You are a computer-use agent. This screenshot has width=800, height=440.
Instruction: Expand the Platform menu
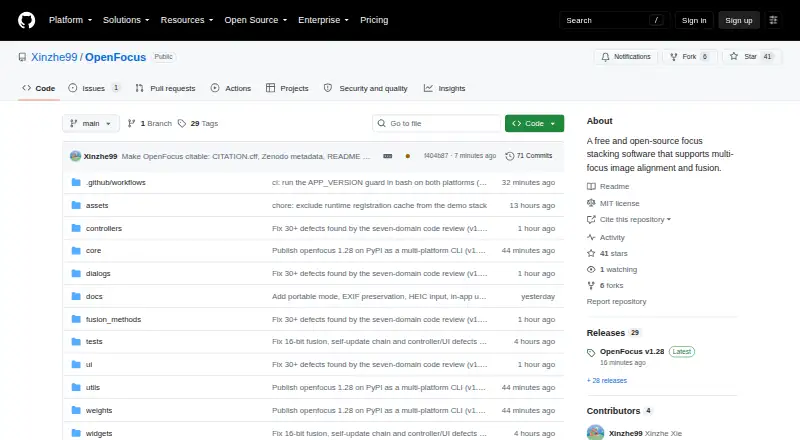click(70, 20)
